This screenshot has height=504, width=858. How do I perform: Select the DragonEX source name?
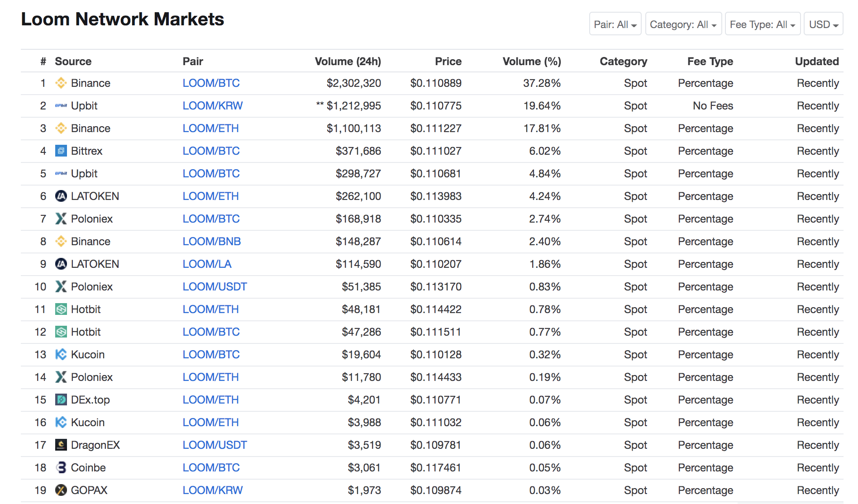(x=95, y=445)
